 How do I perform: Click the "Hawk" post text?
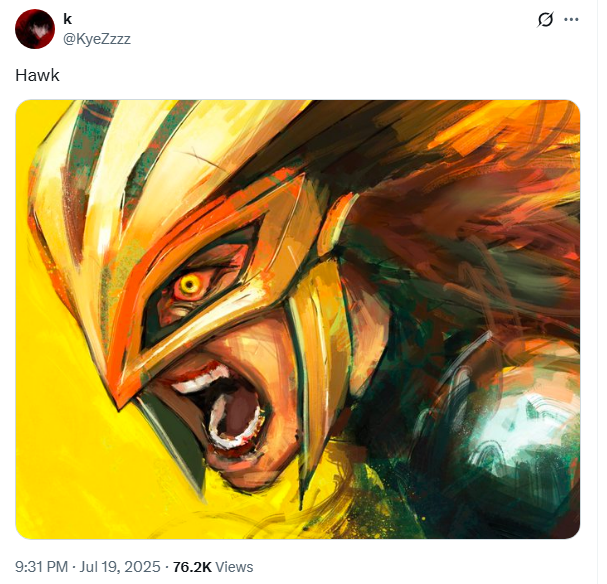point(37,75)
